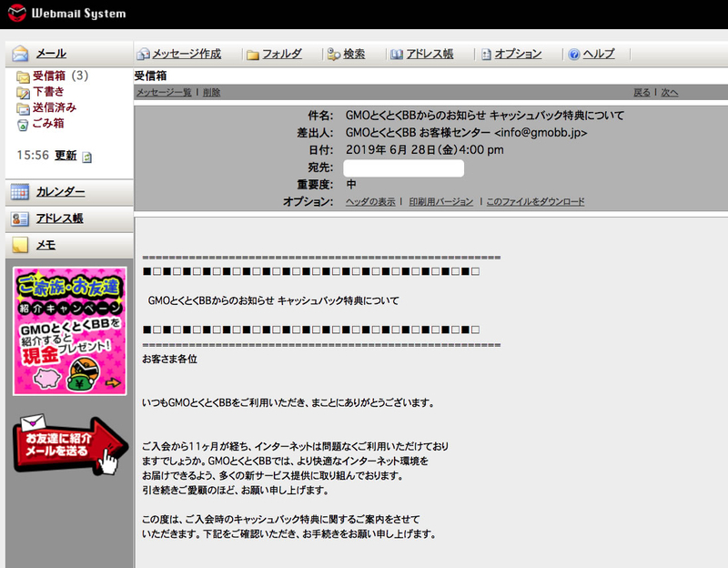Open the フォルダ menu item
This screenshot has width=728, height=568.
(x=282, y=54)
